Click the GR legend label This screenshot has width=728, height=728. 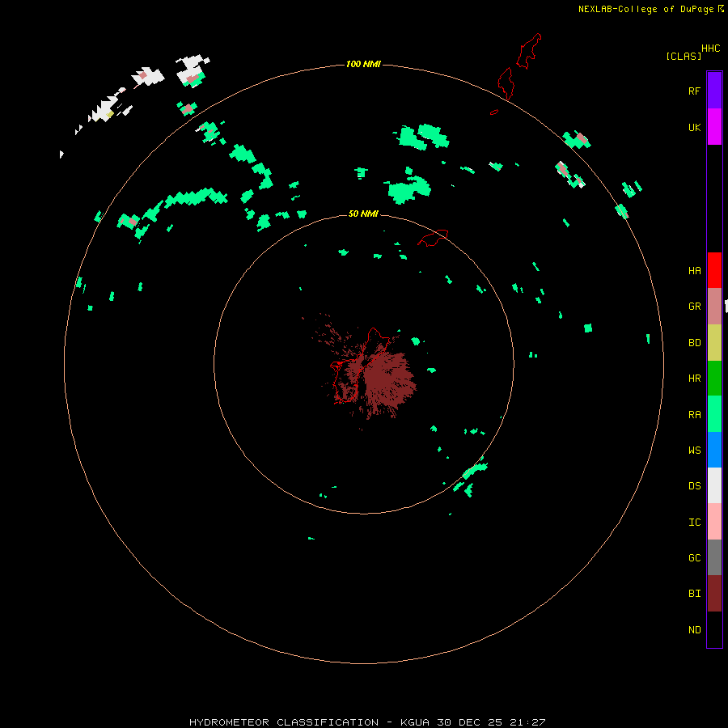[694, 307]
